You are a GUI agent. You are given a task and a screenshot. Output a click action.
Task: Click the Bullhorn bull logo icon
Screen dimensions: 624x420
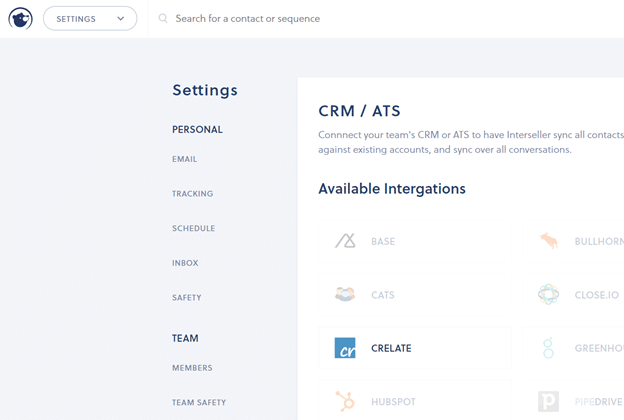[x=549, y=241]
